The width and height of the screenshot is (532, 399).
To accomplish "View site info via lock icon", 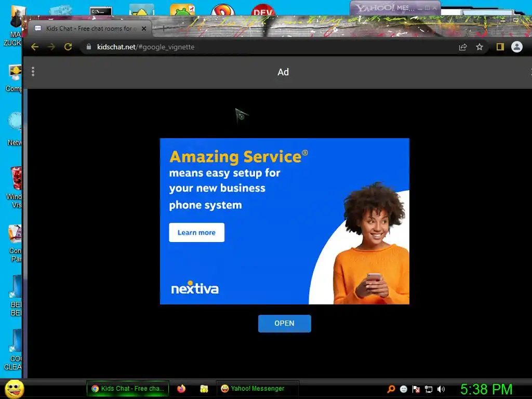I will (x=89, y=47).
